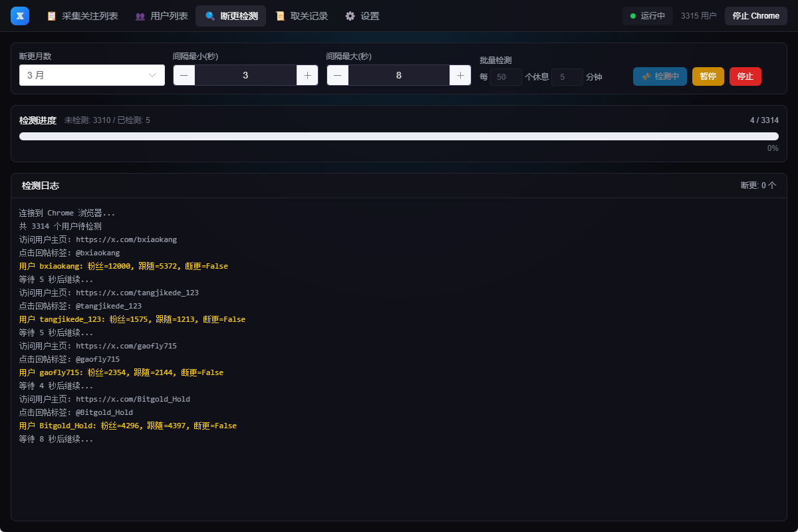This screenshot has height=532, width=798.
Task: Switch to the 取关记录 tab
Action: tap(309, 16)
